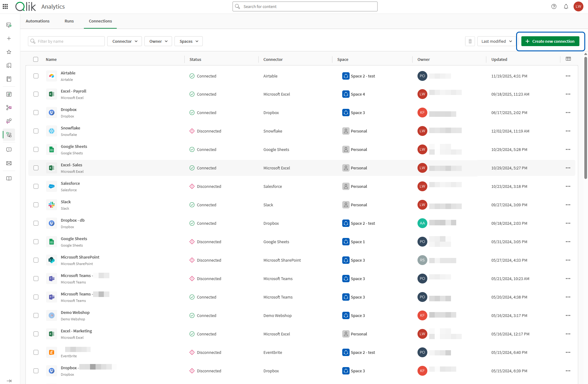Check the Microsoft SharePoint row checkbox
The image size is (588, 384).
(36, 260)
